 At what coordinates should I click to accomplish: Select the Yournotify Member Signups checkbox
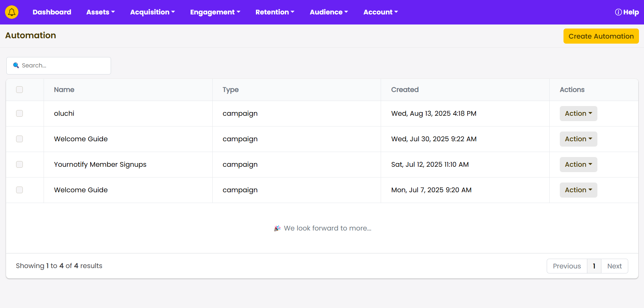[19, 164]
